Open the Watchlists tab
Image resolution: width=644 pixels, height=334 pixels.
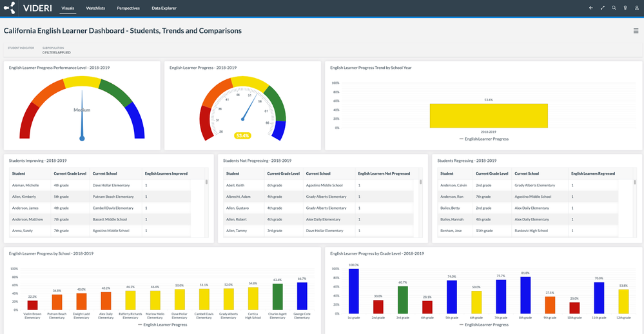click(x=95, y=8)
